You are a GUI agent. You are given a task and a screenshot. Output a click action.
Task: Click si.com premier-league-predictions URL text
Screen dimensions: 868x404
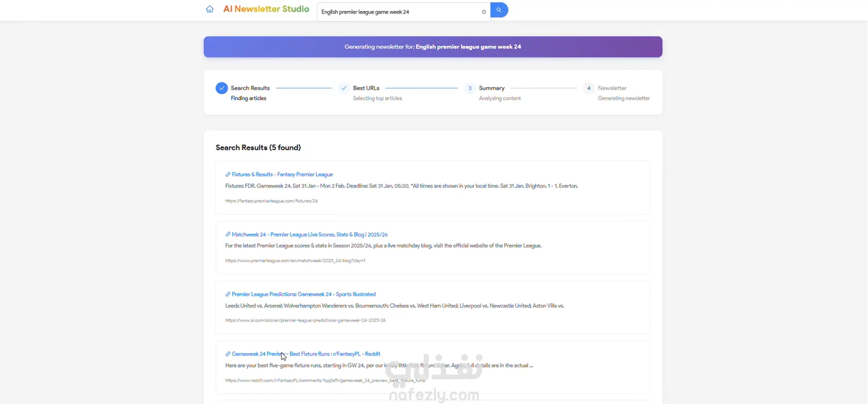pos(305,320)
